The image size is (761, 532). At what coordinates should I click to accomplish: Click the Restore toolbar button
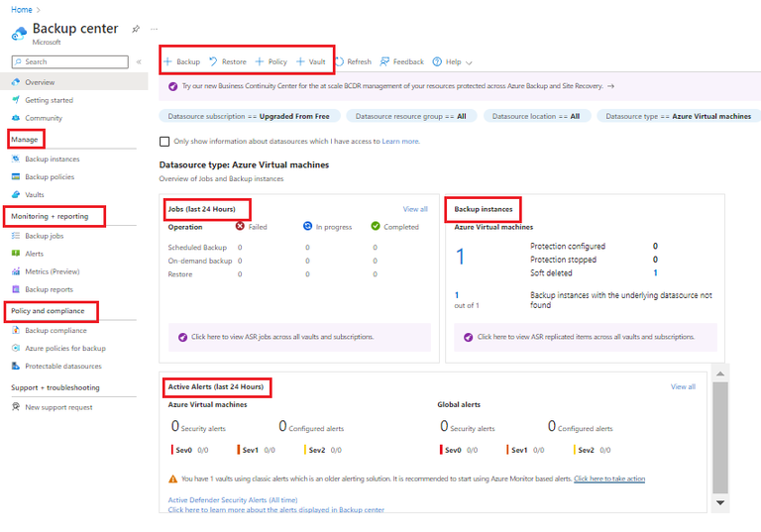click(228, 61)
